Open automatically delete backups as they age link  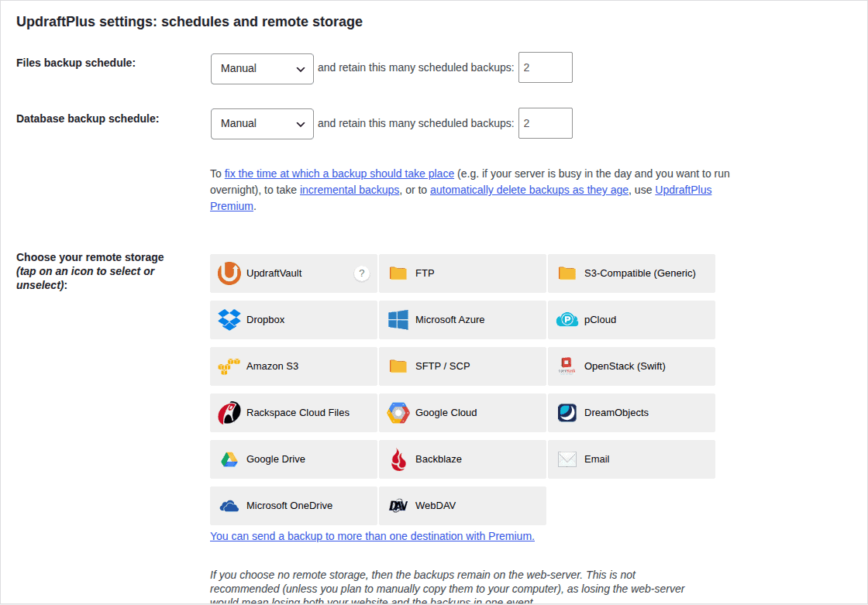tap(529, 190)
